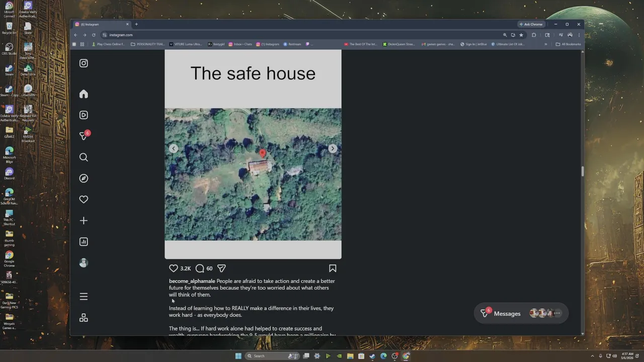This screenshot has height=362, width=644.
Task: Select the Delta Force desktop icon
Action: 28,70
